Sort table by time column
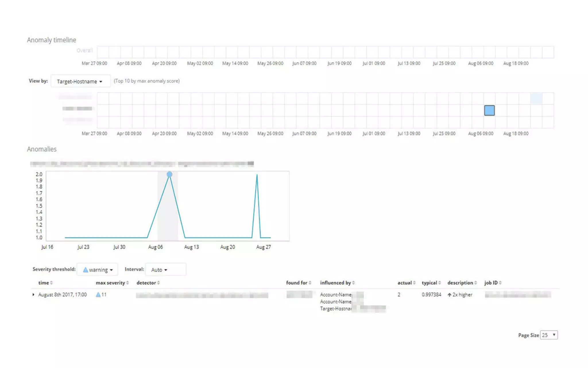This screenshot has width=588, height=368. point(46,283)
